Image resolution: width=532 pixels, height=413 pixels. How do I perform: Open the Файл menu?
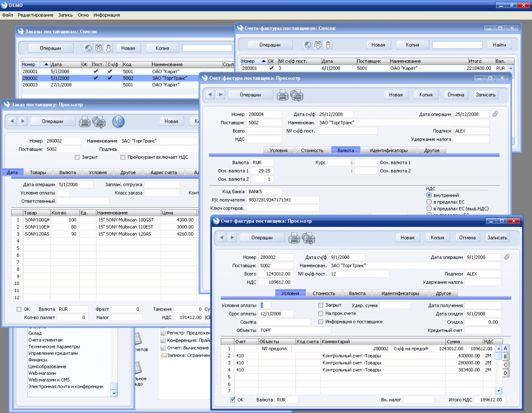(8, 15)
